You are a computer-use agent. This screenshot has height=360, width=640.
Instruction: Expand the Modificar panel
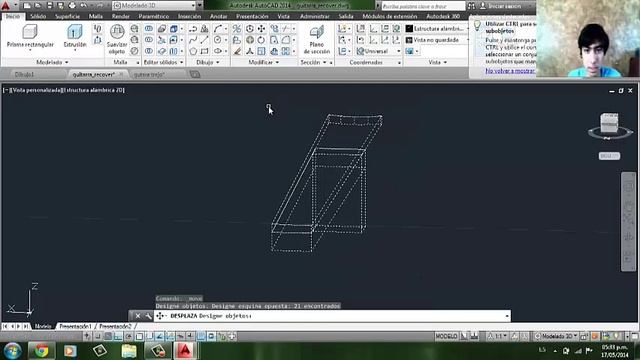pyautogui.click(x=264, y=62)
